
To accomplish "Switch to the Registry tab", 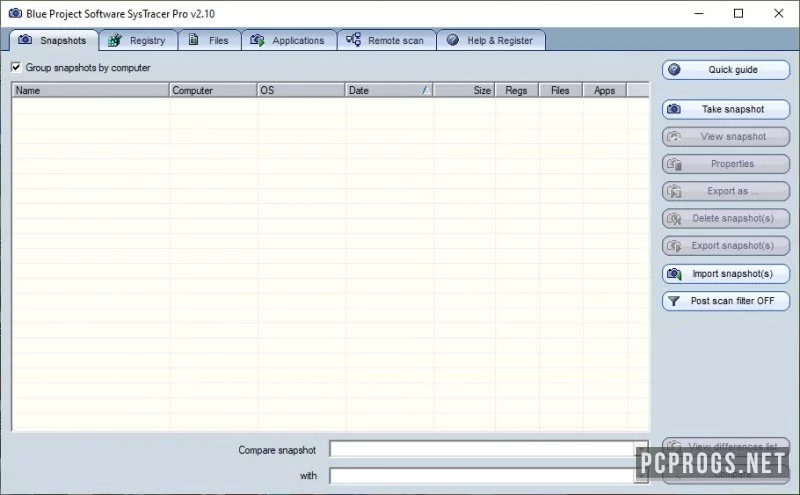I will pos(138,40).
